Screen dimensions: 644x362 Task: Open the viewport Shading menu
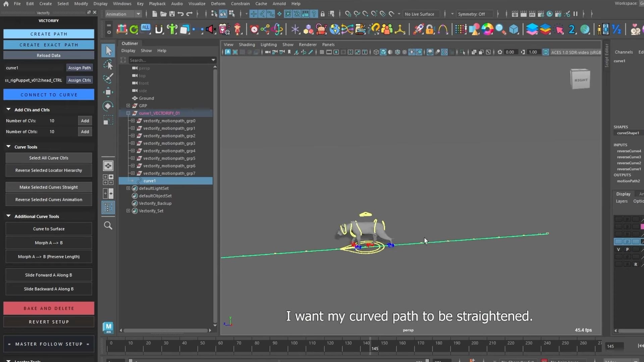[x=247, y=45]
